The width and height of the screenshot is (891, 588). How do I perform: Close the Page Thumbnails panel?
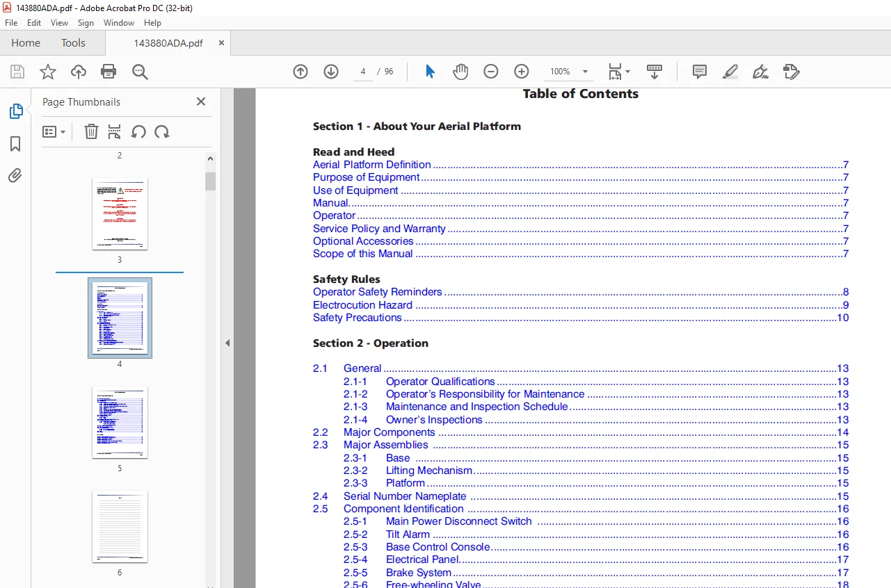(x=201, y=101)
